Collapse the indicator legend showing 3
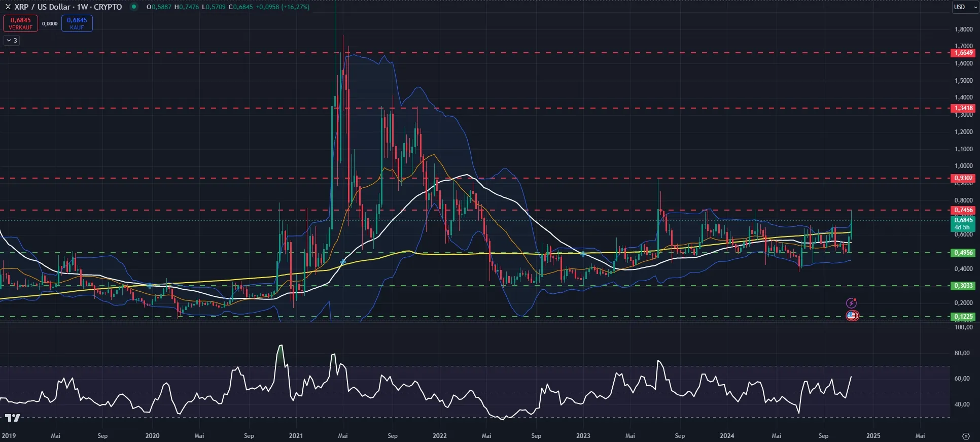 tap(12, 40)
